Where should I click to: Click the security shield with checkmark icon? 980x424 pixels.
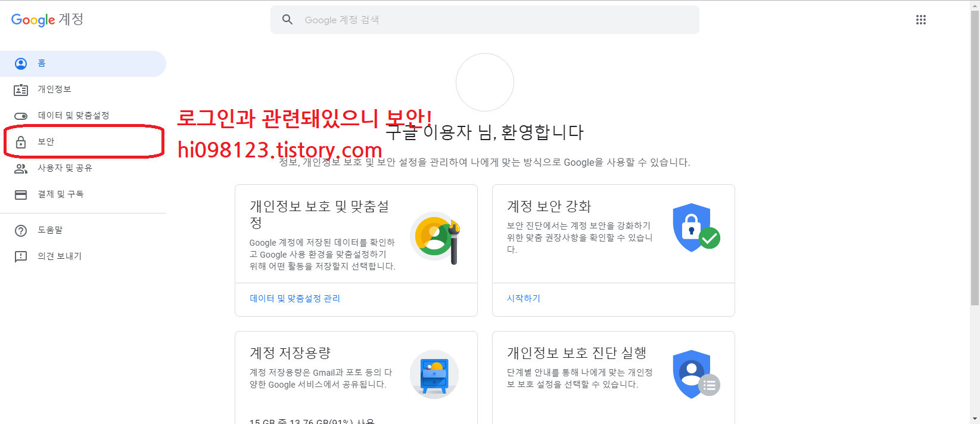(696, 228)
